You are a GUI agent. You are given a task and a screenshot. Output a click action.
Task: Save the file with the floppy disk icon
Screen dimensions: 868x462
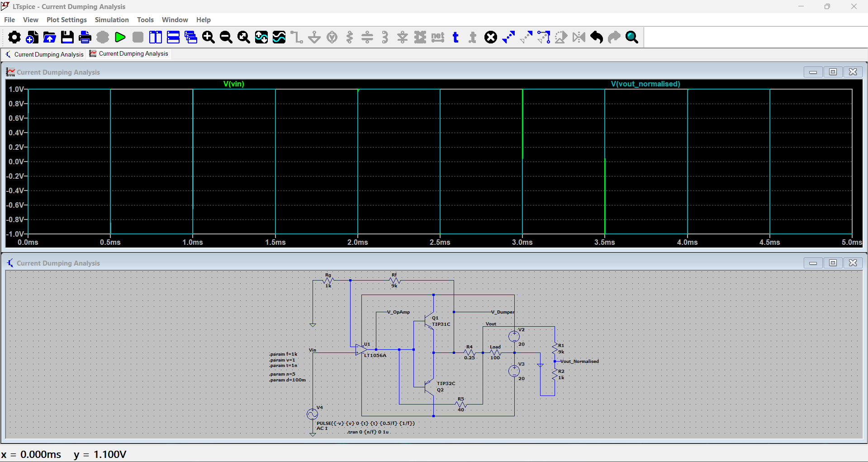pyautogui.click(x=67, y=37)
